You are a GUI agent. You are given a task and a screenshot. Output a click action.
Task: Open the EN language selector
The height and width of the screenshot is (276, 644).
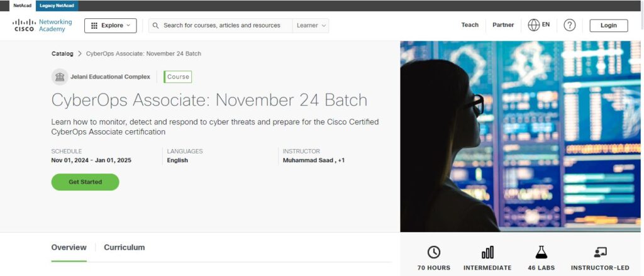pyautogui.click(x=545, y=25)
